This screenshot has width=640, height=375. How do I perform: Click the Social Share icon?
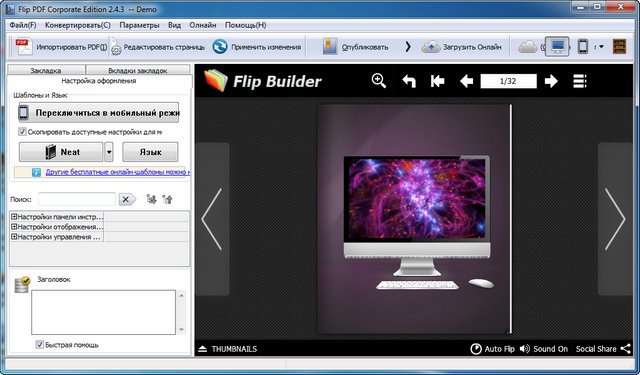626,348
